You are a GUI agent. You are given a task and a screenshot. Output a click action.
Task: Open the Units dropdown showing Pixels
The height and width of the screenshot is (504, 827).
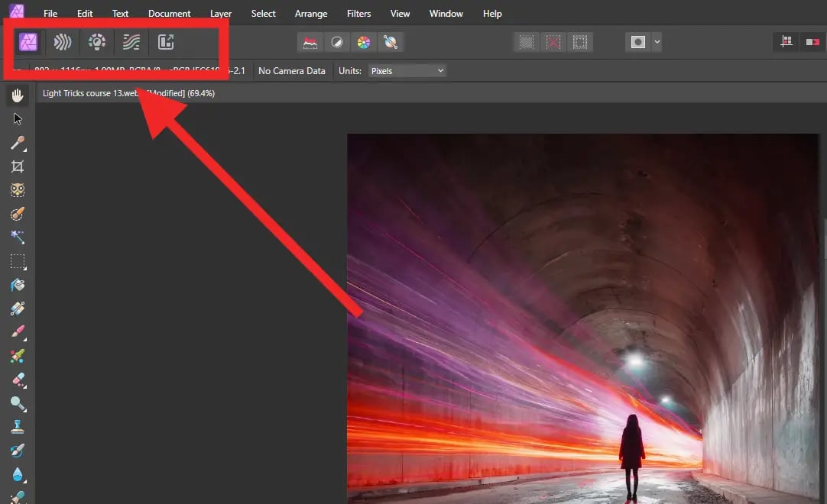[407, 71]
